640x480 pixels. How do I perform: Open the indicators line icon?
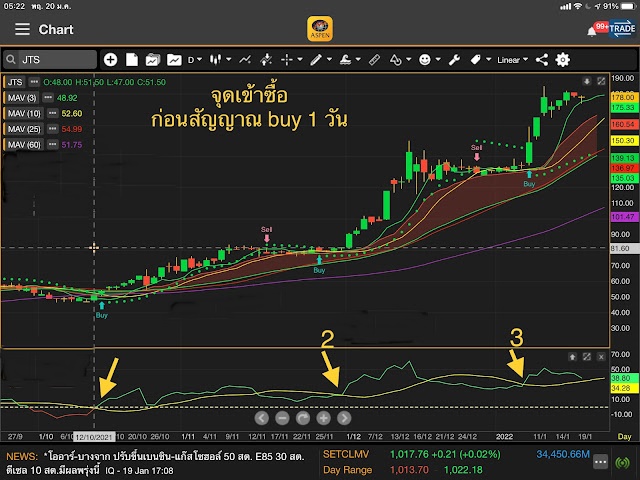pos(245,60)
